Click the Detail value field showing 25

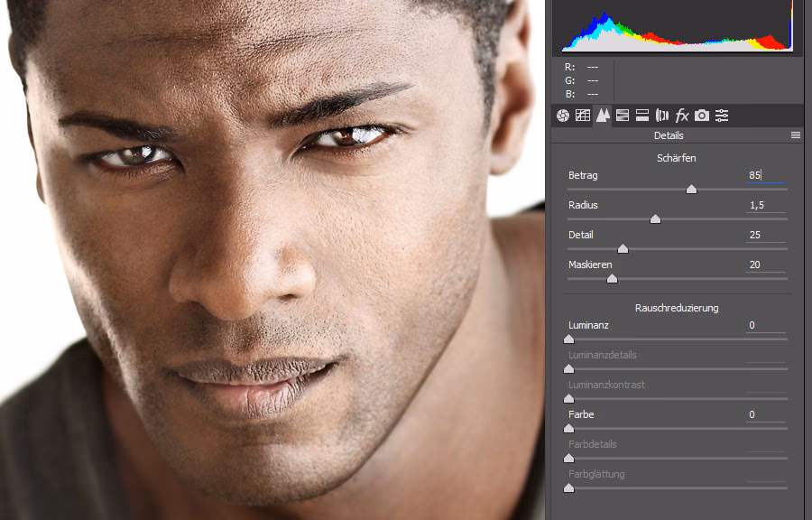coord(765,235)
